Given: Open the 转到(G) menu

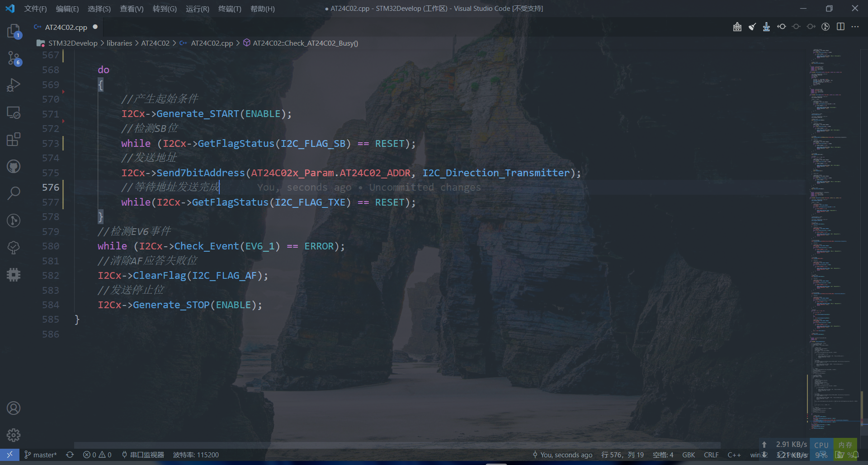Looking at the screenshot, I should 165,9.
